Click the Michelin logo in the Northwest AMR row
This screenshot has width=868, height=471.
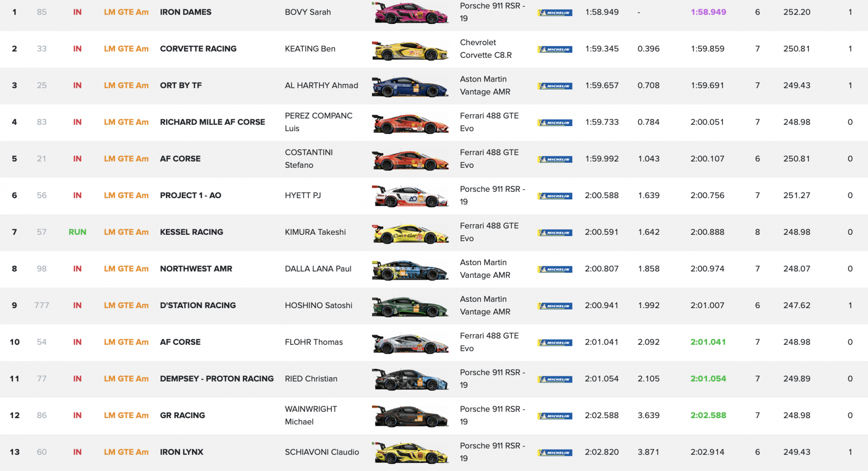point(555,269)
